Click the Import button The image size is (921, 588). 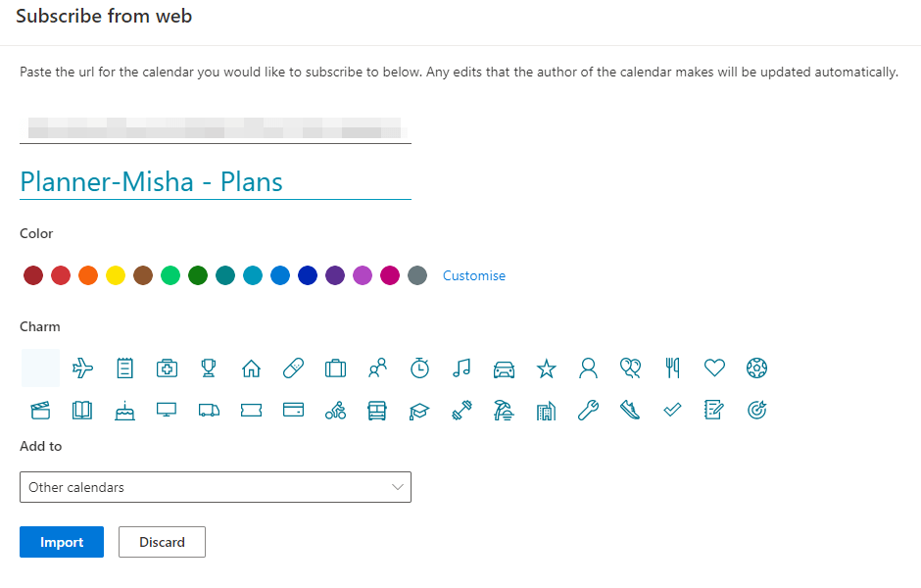pos(62,542)
